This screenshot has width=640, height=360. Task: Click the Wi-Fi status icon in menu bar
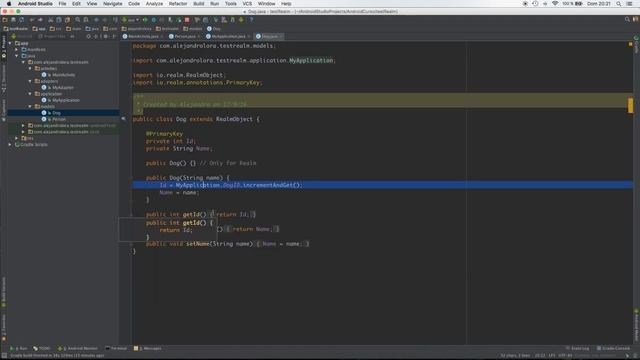pyautogui.click(x=555, y=4)
